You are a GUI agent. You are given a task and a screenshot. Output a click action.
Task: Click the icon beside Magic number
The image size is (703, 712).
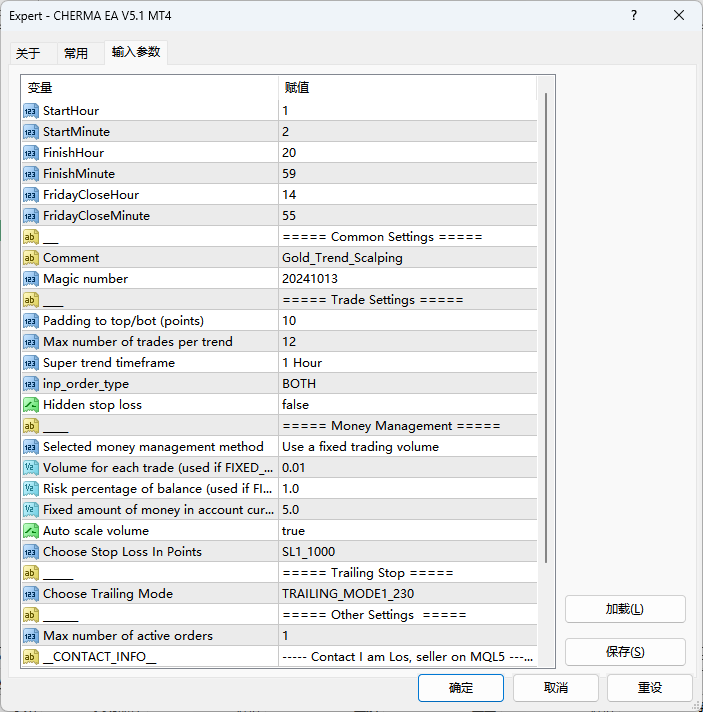point(31,279)
